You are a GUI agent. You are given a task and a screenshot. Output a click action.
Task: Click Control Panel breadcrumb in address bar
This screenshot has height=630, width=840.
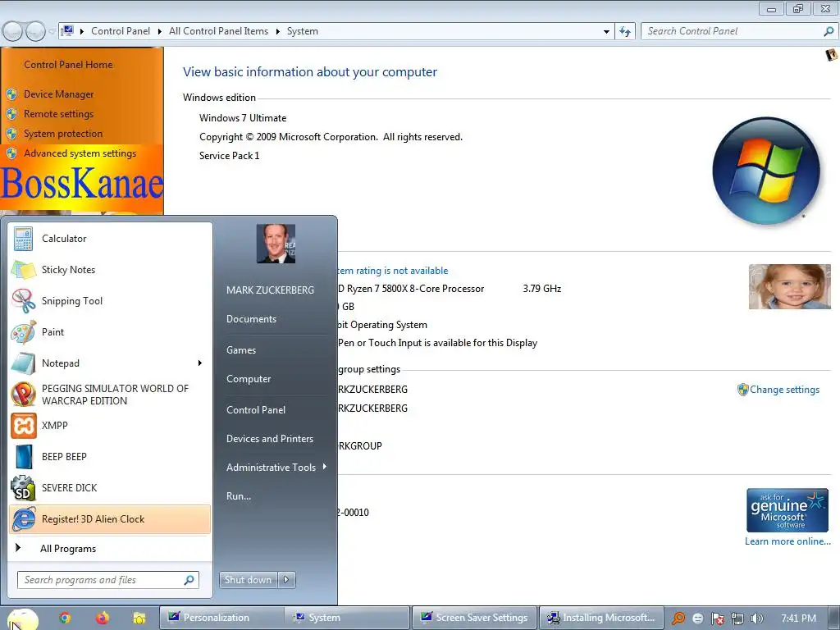coord(121,31)
